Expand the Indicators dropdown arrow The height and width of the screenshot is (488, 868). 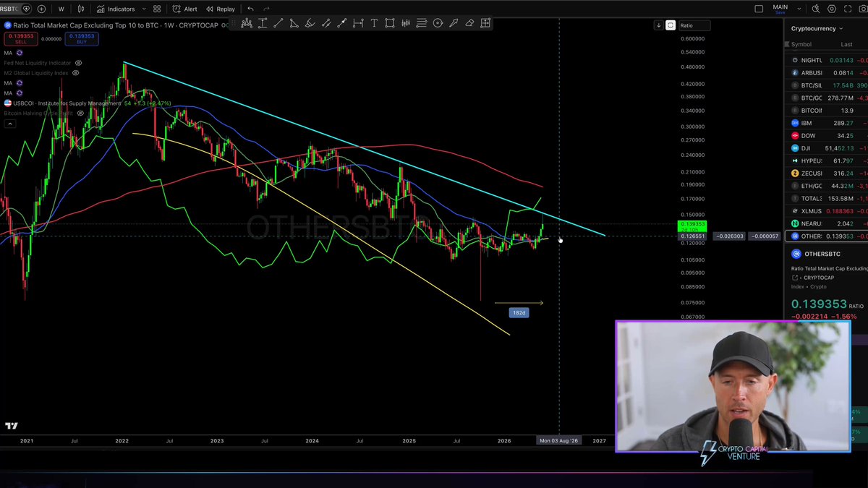coord(144,9)
